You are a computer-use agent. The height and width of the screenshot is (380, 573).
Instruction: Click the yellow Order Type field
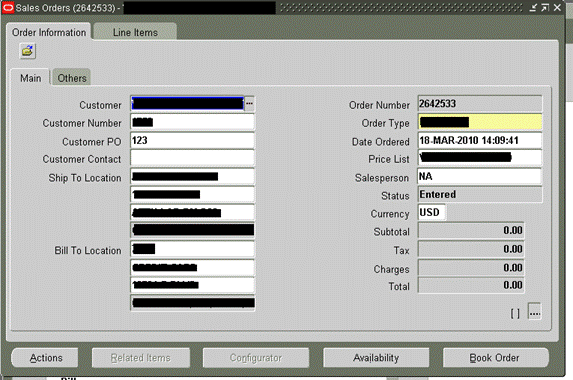point(480,122)
